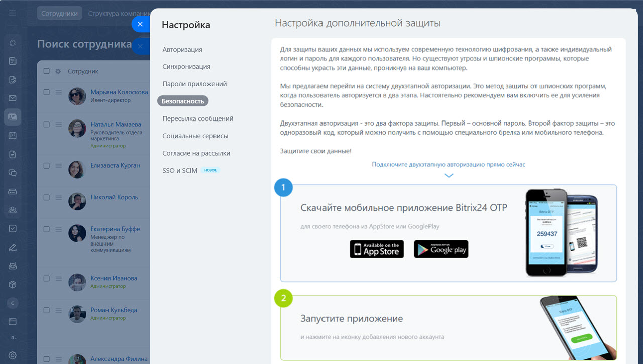Screen dimensions: 643x364
Task: Click Николай Король's avatar photo
Action: pos(77,201)
